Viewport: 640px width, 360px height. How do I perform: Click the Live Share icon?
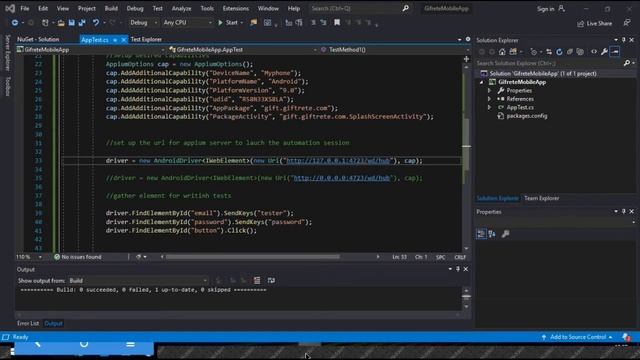click(x=580, y=24)
